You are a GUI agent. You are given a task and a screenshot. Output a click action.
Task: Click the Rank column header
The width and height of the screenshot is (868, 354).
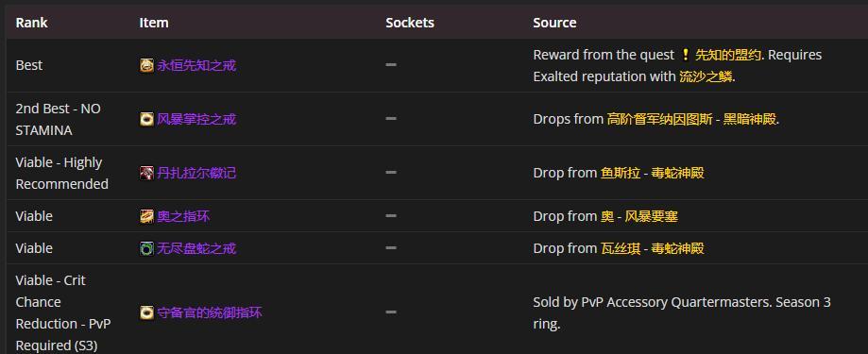(31, 23)
